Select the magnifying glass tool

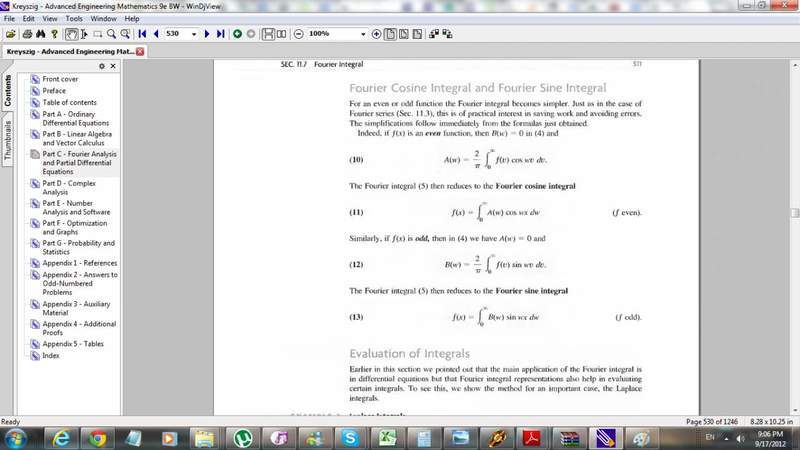111,34
